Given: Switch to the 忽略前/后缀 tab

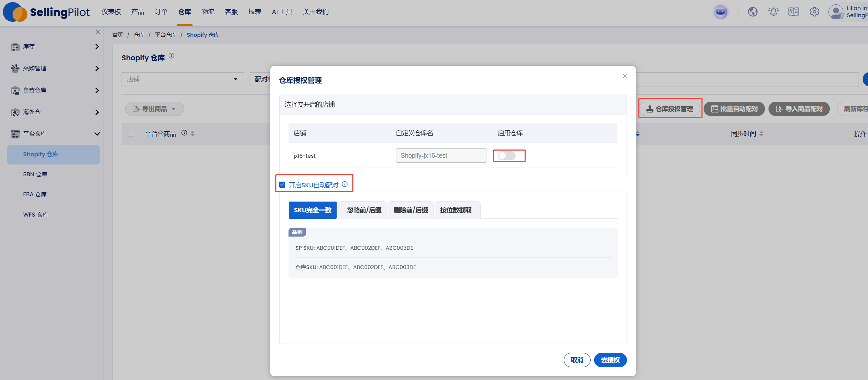Looking at the screenshot, I should click(x=364, y=210).
